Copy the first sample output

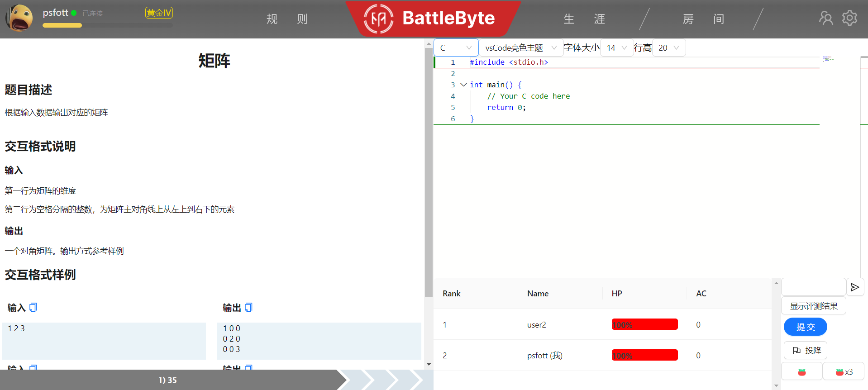coord(248,308)
